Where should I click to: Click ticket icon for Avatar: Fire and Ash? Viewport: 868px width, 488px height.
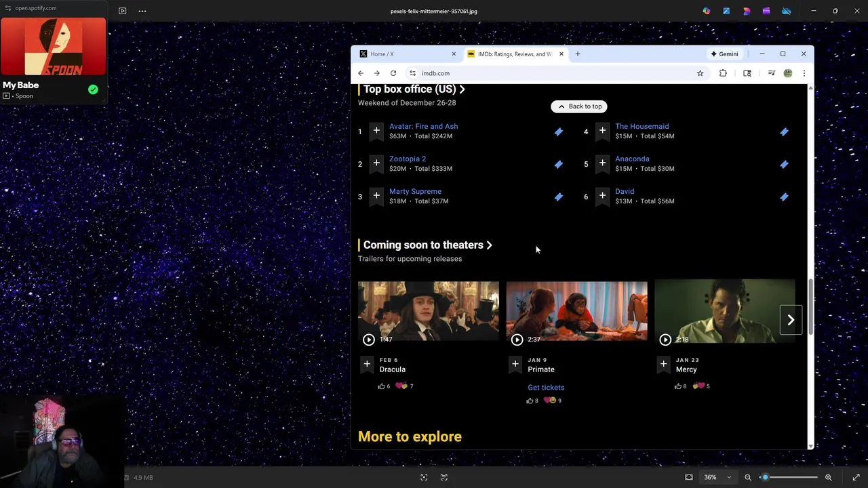click(x=558, y=132)
